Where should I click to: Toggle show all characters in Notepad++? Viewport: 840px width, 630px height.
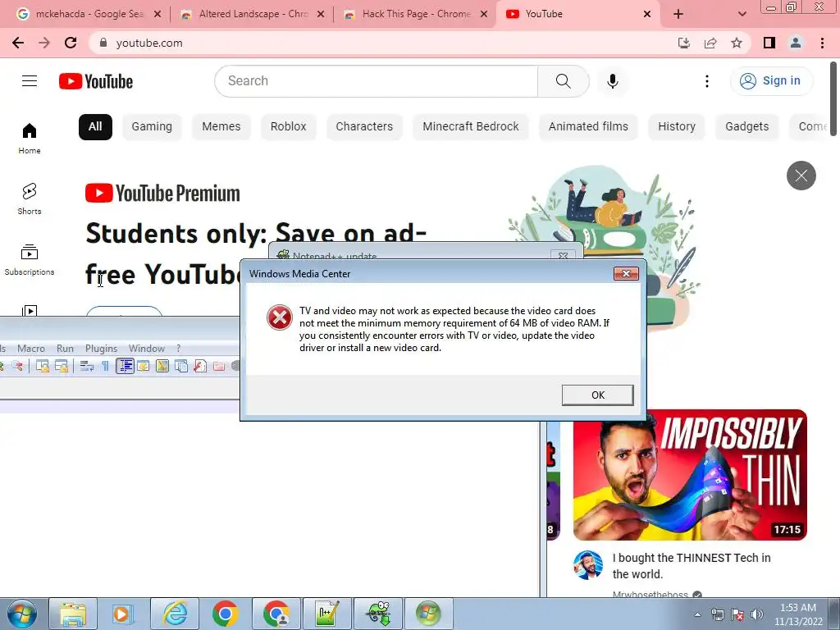(x=106, y=367)
